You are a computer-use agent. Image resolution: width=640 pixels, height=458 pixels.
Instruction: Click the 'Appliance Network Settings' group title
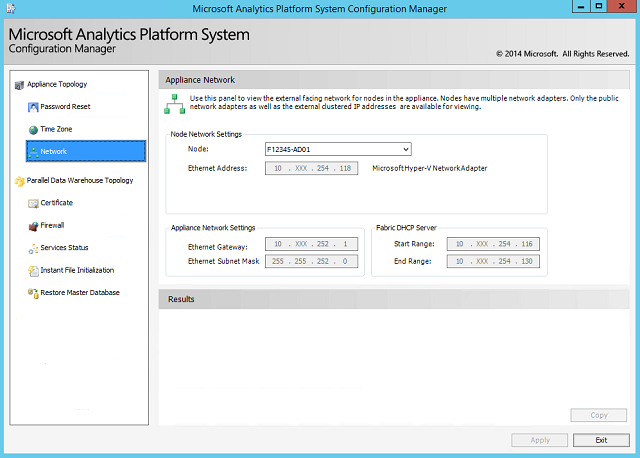point(213,228)
